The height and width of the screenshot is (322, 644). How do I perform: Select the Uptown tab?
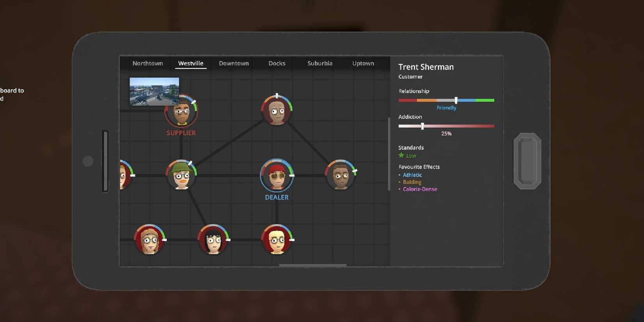pos(363,63)
